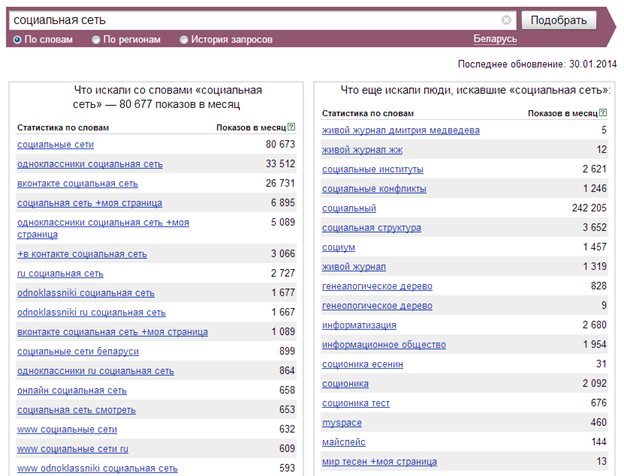Screen dimensions: 624x476
Task: Open the соционика keyword link
Action: [345, 384]
